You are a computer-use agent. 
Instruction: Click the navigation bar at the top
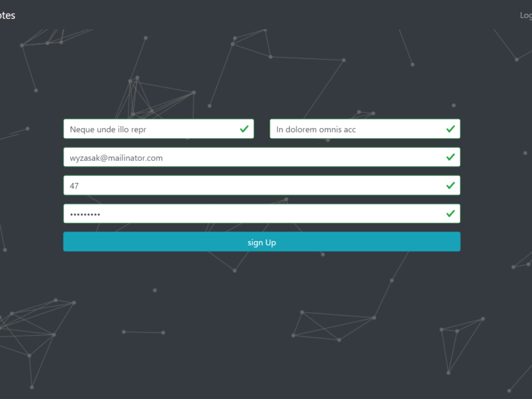(266, 15)
